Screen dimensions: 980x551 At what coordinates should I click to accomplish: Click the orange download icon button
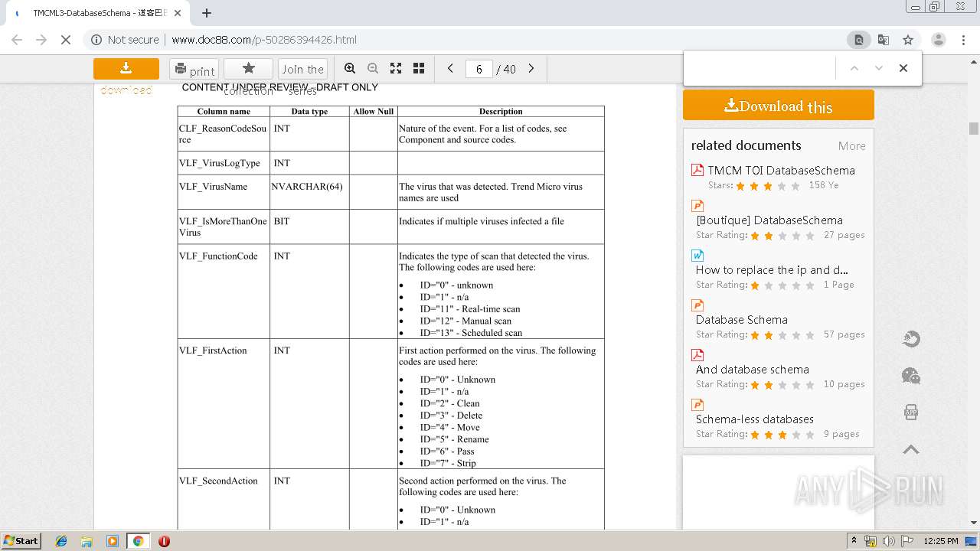(126, 69)
